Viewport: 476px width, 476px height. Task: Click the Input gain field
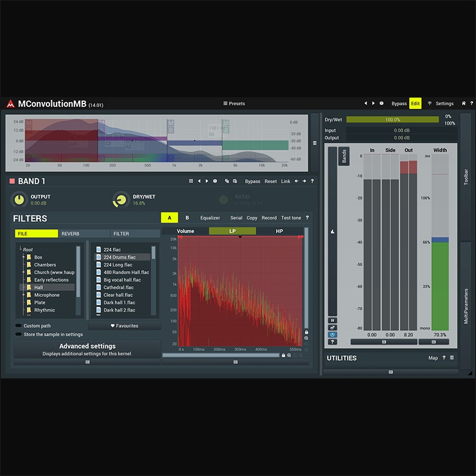[401, 130]
